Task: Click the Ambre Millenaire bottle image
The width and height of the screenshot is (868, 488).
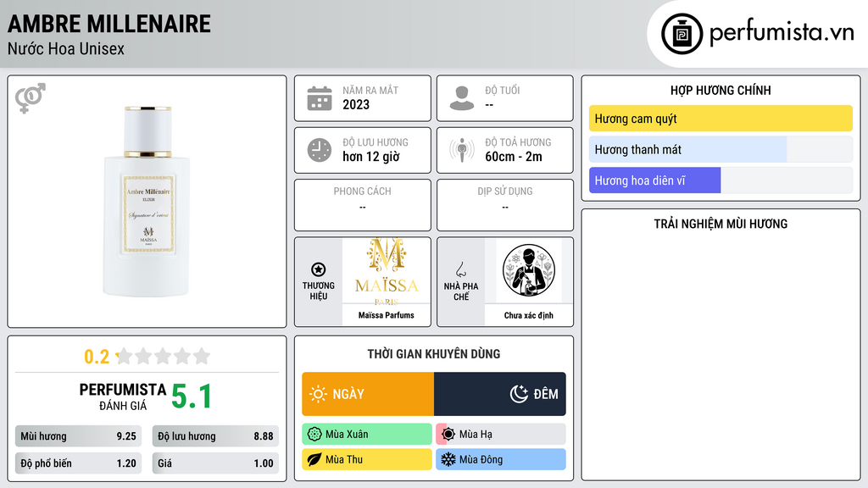Action: (147, 202)
